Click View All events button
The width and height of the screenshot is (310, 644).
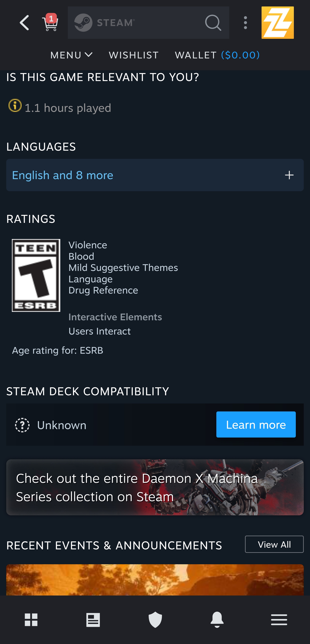pyautogui.click(x=274, y=544)
